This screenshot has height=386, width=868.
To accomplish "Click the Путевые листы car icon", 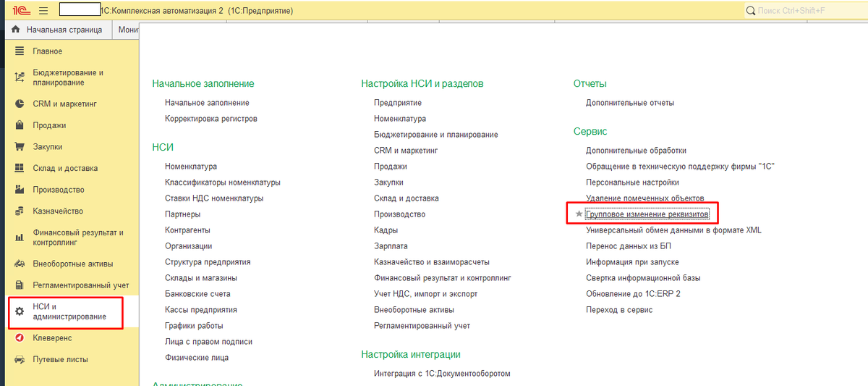I will tap(20, 359).
